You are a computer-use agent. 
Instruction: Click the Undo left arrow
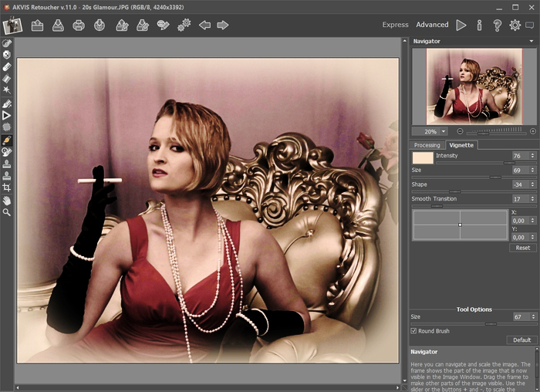click(x=204, y=25)
